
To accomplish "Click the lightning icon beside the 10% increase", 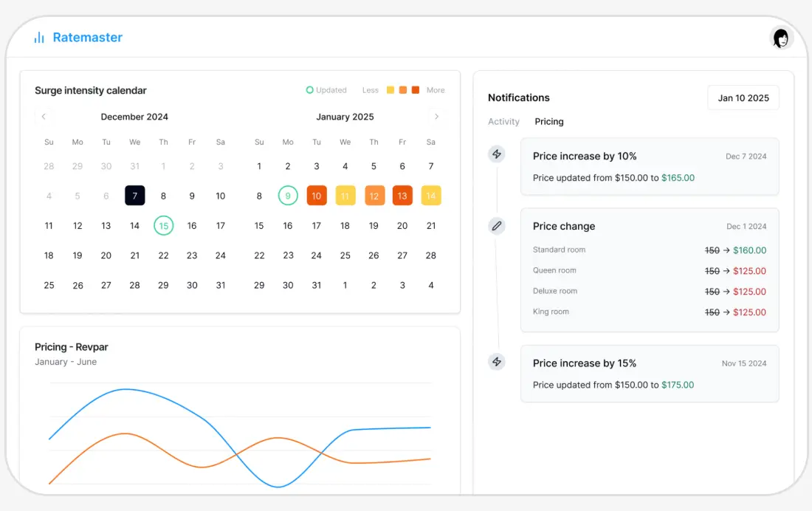I will click(497, 154).
